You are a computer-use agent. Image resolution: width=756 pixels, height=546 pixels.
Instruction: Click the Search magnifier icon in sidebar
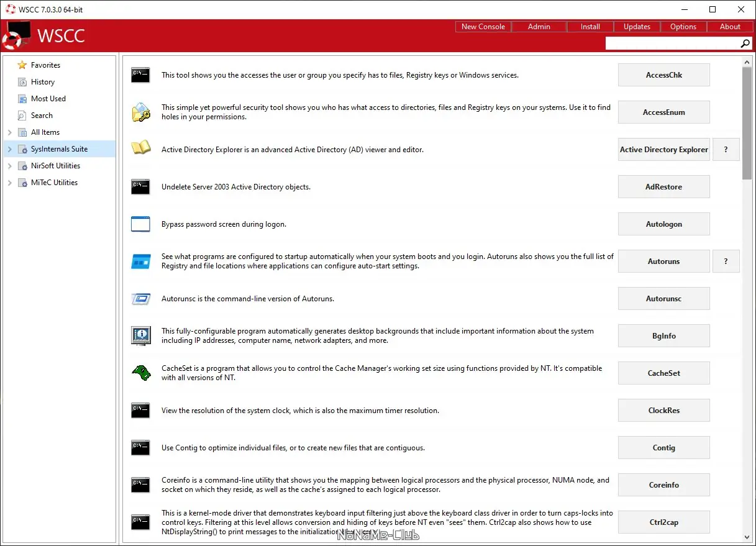[x=21, y=115]
